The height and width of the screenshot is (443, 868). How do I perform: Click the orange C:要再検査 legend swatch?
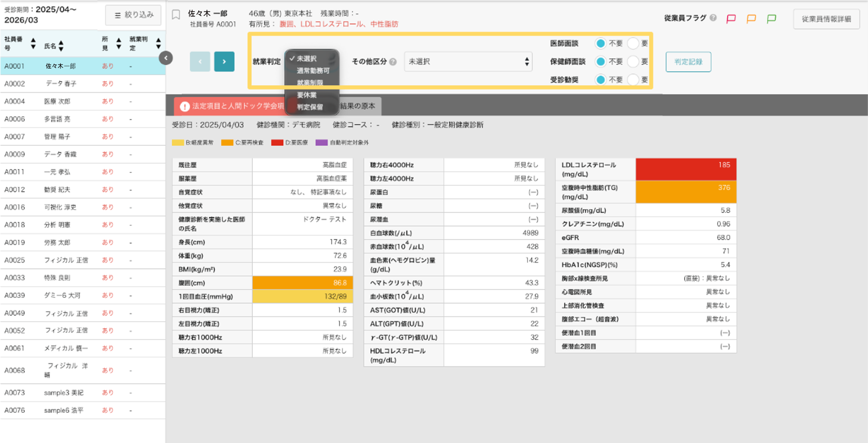coord(227,143)
